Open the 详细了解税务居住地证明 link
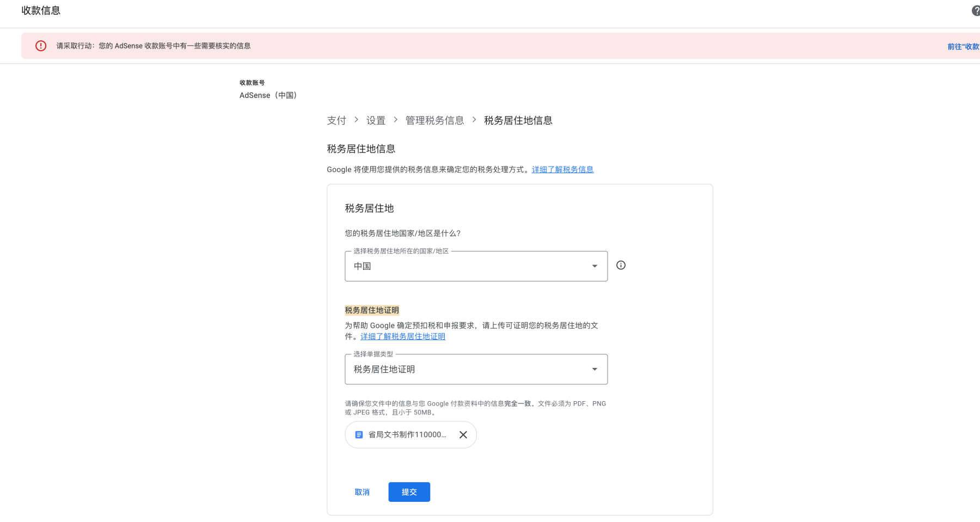The height and width of the screenshot is (522, 980). pyautogui.click(x=403, y=336)
